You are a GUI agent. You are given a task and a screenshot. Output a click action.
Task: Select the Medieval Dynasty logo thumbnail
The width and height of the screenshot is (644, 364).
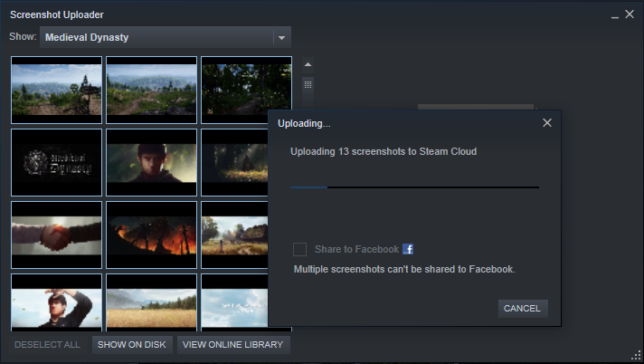[x=56, y=162]
